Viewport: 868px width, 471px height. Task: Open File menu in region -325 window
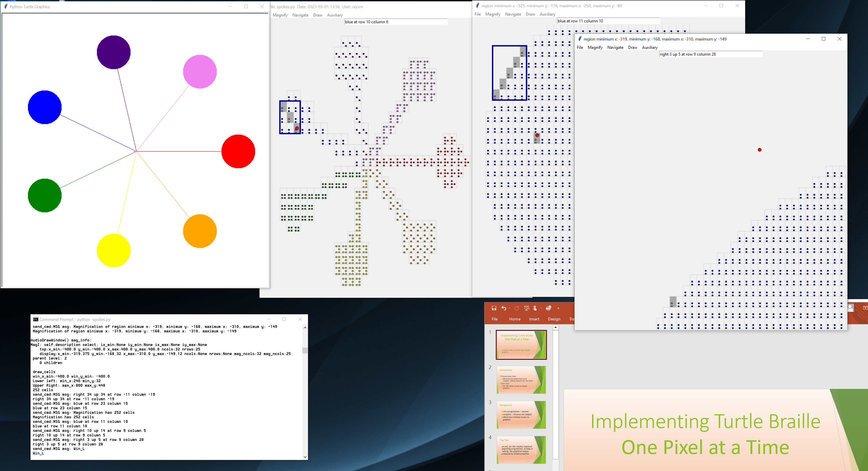tap(477, 14)
